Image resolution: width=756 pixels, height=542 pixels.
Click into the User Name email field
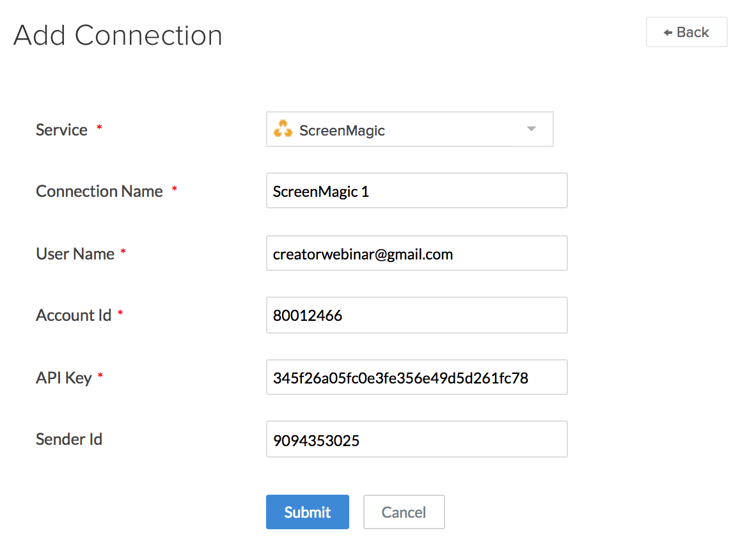pyautogui.click(x=416, y=253)
